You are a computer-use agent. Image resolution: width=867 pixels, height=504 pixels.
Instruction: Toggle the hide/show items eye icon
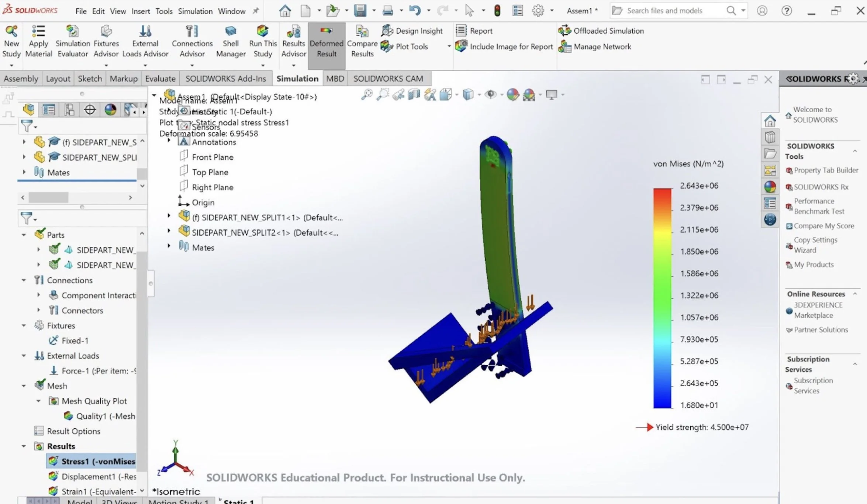tap(491, 95)
